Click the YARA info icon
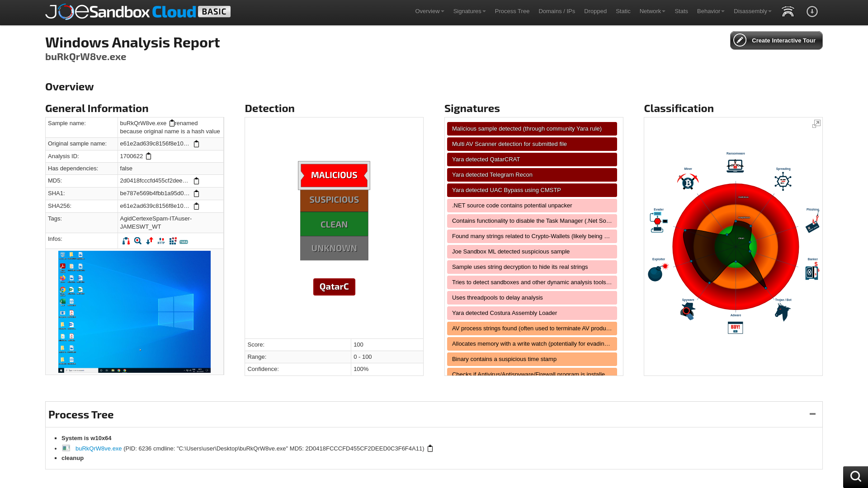This screenshot has width=868, height=488. [184, 242]
